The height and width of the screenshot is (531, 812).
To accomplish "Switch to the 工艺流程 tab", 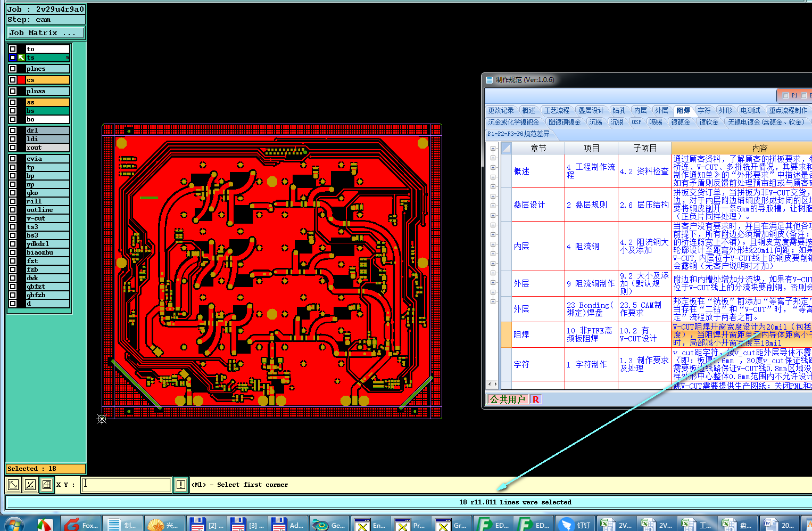I will [x=557, y=110].
